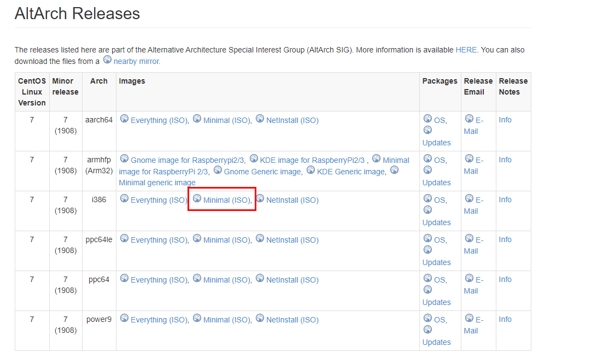Click globe icon beside ppc64 OS packages
This screenshot has width=615, height=364.
pyautogui.click(x=428, y=279)
